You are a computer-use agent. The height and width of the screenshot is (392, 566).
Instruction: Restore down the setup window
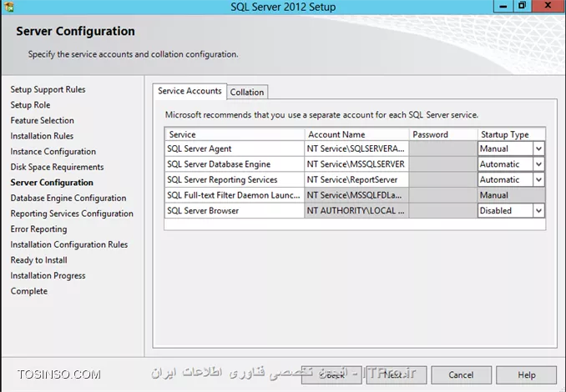pyautogui.click(x=522, y=6)
